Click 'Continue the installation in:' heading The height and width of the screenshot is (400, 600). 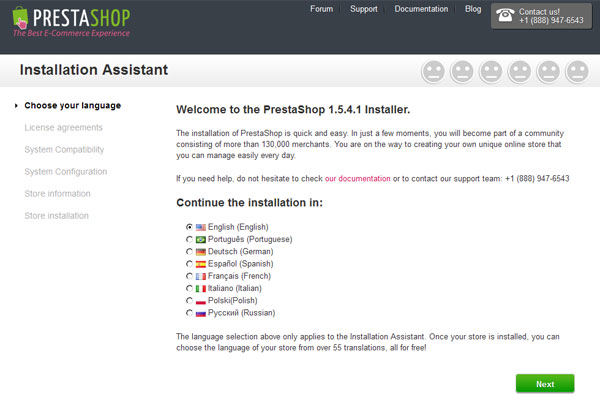tap(249, 202)
